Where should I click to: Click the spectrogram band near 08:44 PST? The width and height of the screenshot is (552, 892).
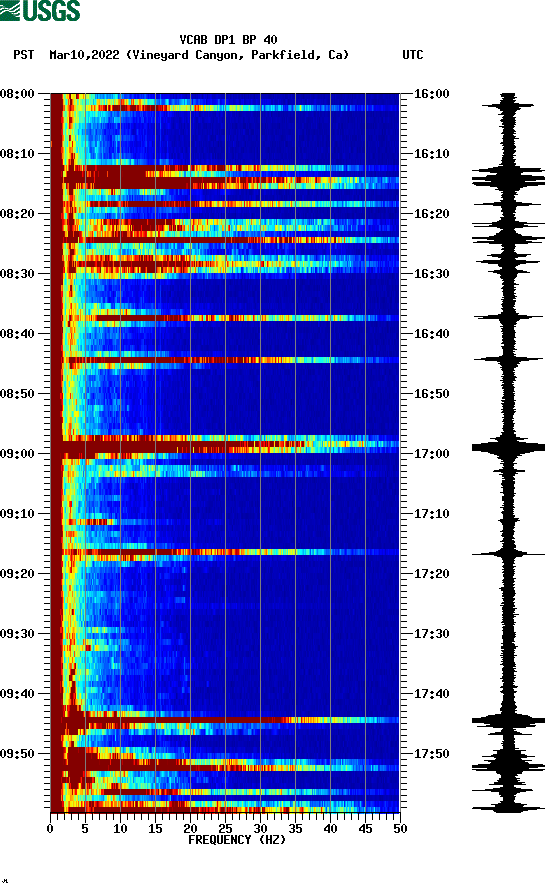click(225, 360)
